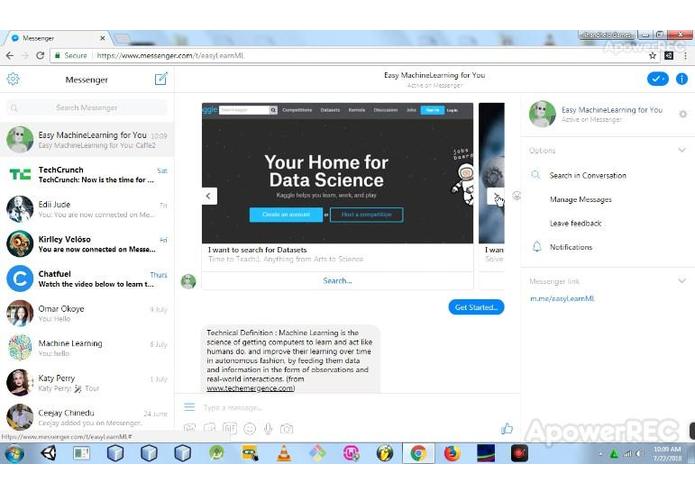
Task: Open the Machine Learning conversation
Action: [87, 348]
